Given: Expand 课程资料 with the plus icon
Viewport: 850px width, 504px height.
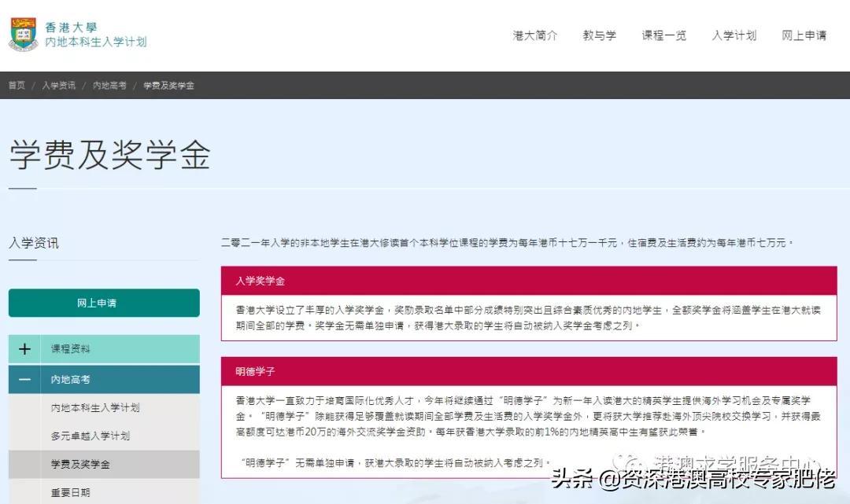Looking at the screenshot, I should pyautogui.click(x=24, y=349).
